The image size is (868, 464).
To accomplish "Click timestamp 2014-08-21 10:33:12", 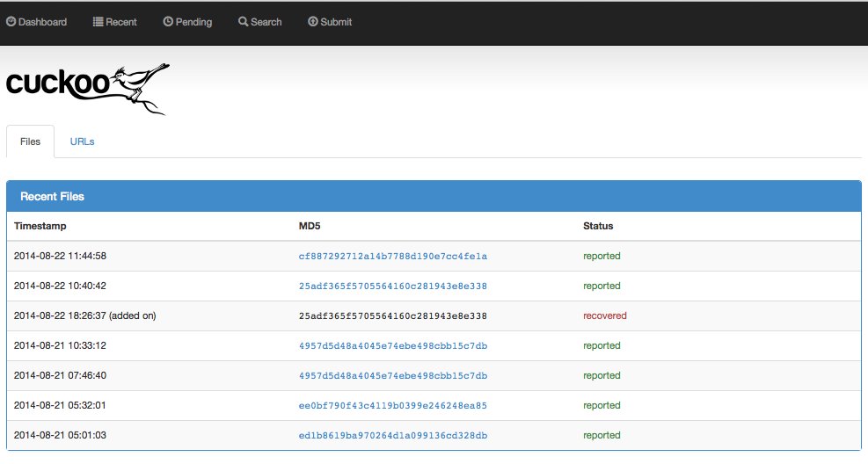I will click(60, 345).
